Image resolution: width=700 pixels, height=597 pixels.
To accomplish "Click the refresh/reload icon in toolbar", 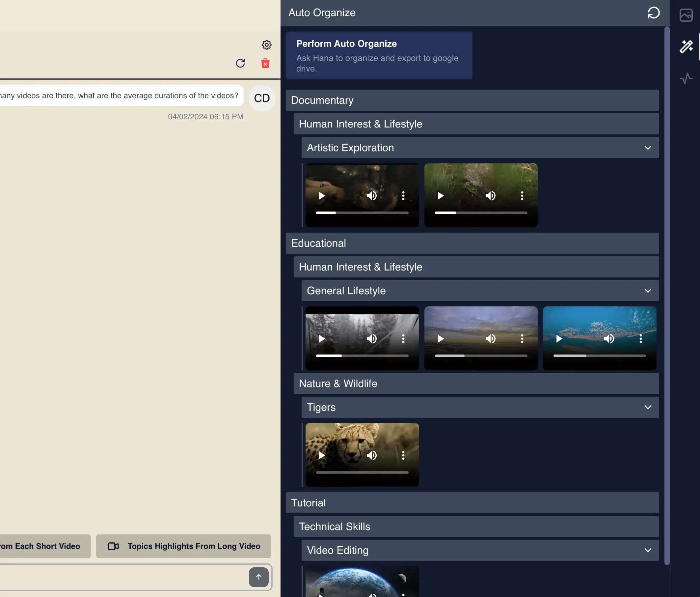I will tap(240, 63).
